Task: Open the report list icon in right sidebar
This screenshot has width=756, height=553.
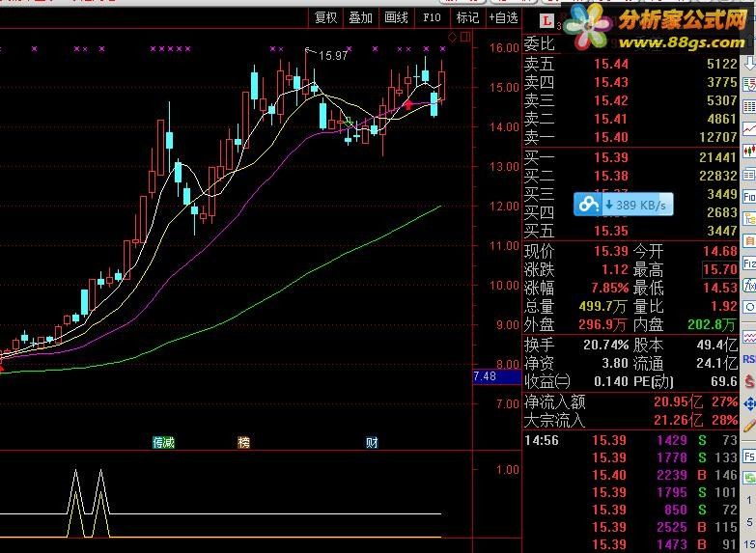Action: pyautogui.click(x=749, y=85)
